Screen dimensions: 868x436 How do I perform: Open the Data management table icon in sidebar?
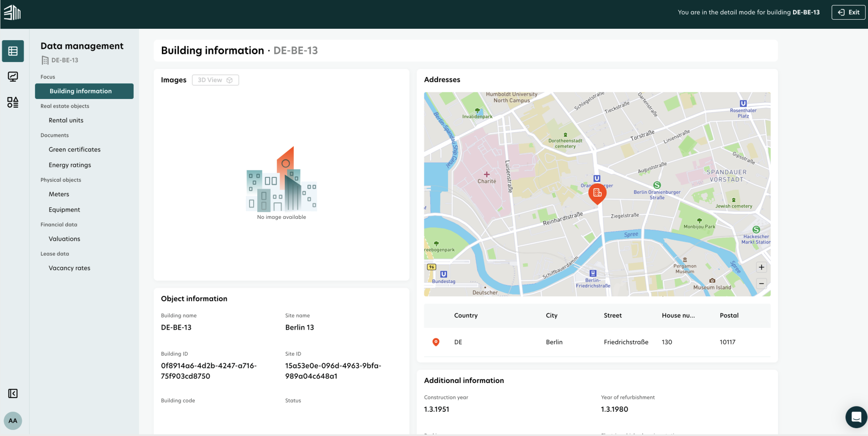coord(13,51)
